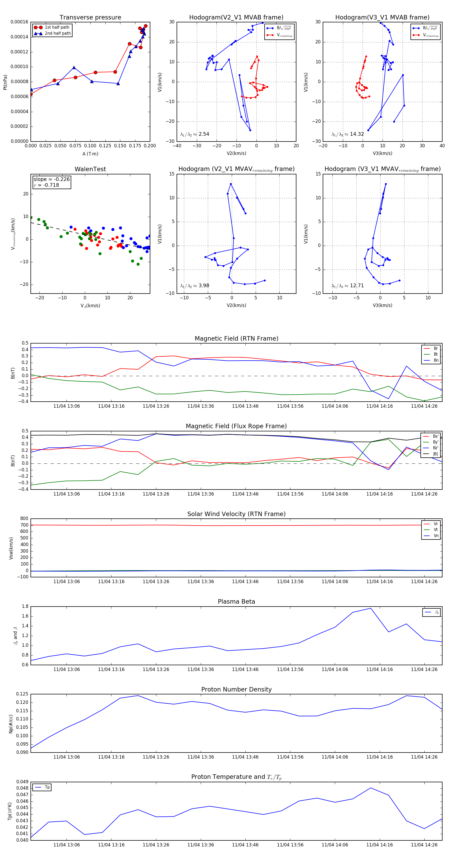This screenshot has height=868, width=473.
Task: Click the 'Tp' legend entry
Action: click(42, 788)
